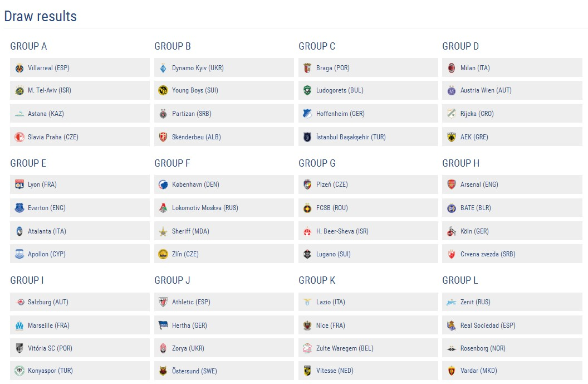Viewport: 588px width, 384px height.
Task: Open the Crvena zvezda (SRB) link
Action: pyautogui.click(x=512, y=254)
